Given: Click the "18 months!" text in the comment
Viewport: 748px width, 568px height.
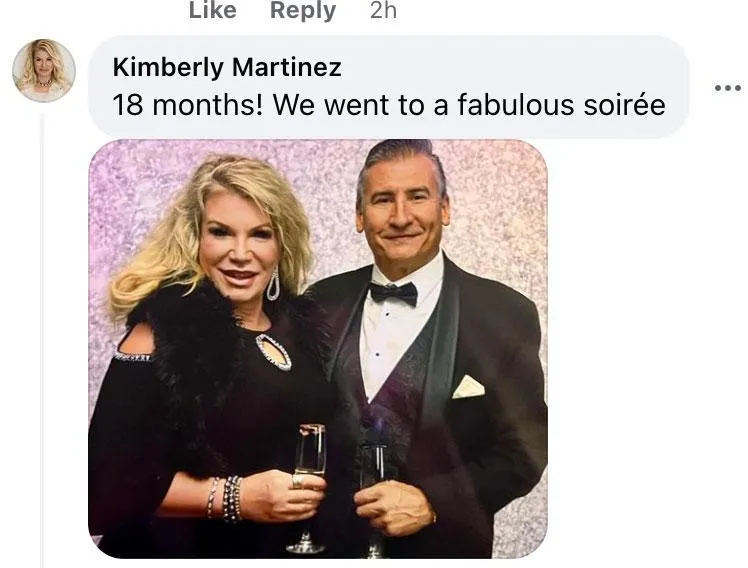Looking at the screenshot, I should point(187,105).
